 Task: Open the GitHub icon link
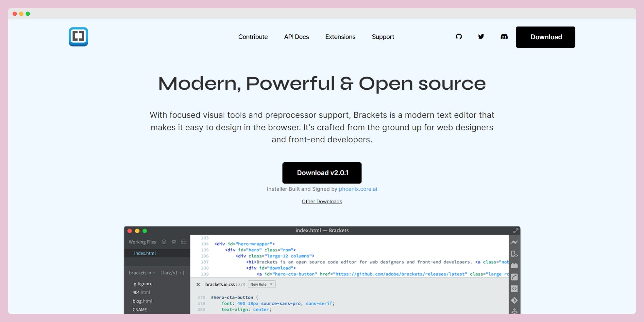[x=459, y=37]
